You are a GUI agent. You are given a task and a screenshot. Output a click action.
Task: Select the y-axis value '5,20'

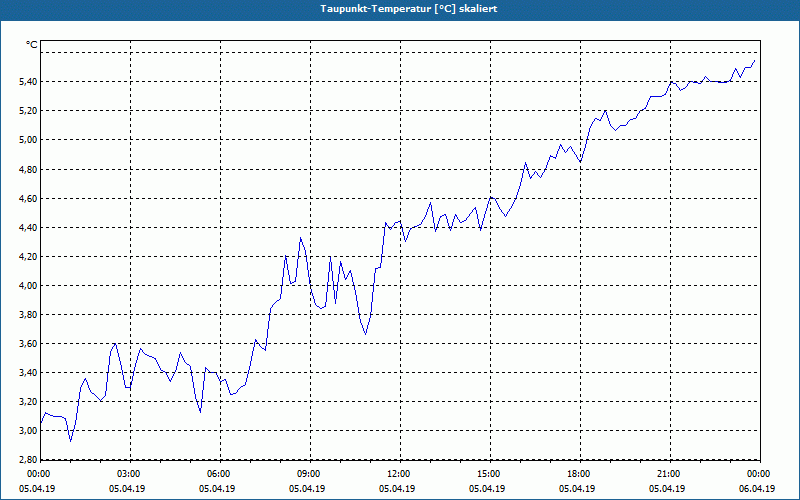(28, 111)
